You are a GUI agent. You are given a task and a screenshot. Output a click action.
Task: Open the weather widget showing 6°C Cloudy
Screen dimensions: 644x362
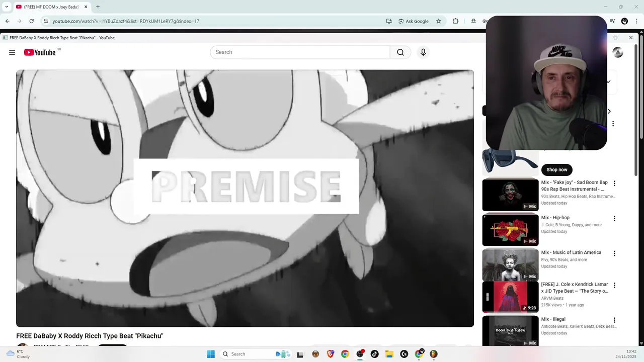[x=18, y=354]
